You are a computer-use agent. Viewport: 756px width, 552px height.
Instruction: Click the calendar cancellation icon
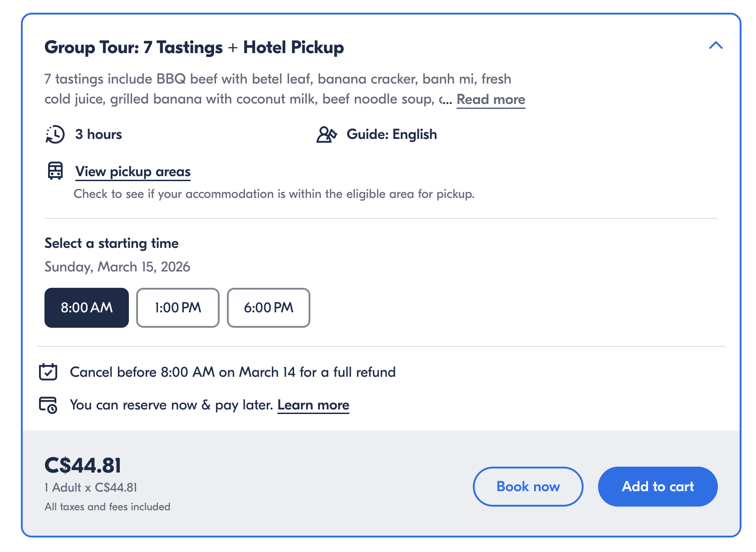48,371
